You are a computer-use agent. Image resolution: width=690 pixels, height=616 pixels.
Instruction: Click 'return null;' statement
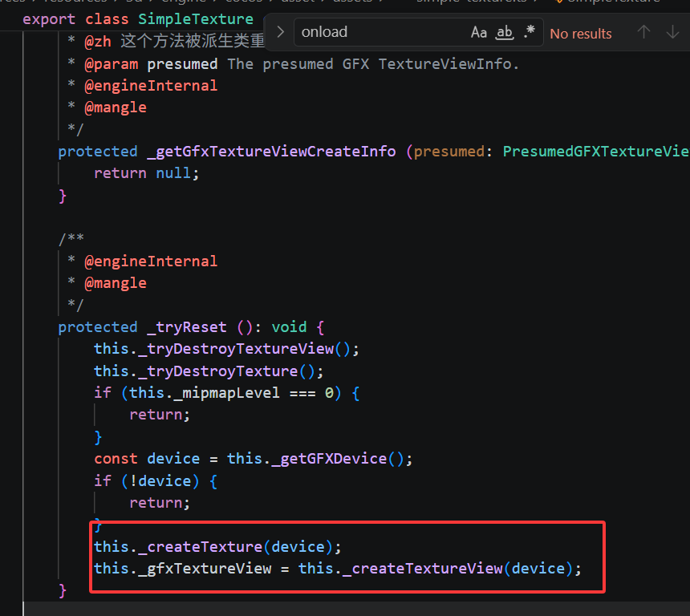(x=146, y=173)
